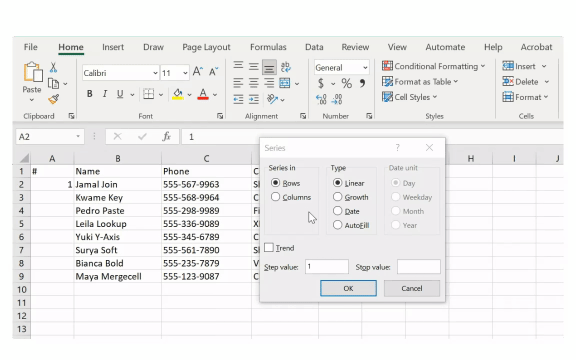Apply Comma style
This screenshot has width=576, height=360.
click(362, 83)
